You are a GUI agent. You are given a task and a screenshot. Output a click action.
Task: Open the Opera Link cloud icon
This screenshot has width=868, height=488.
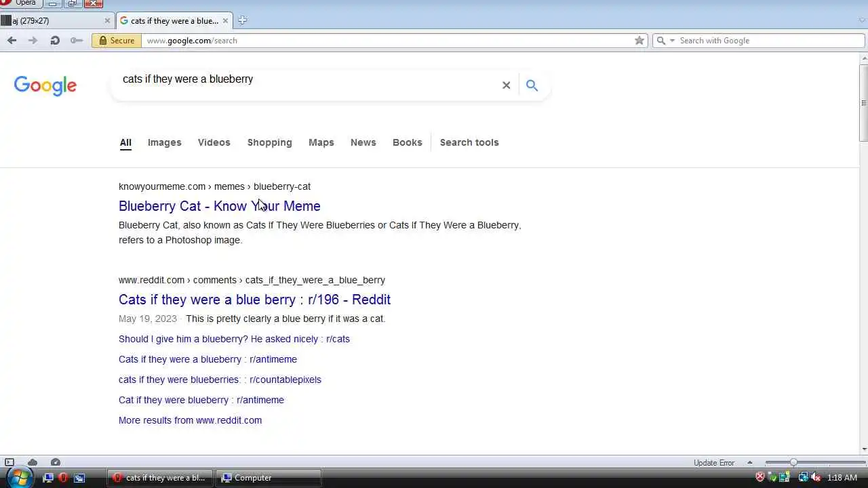click(33, 462)
